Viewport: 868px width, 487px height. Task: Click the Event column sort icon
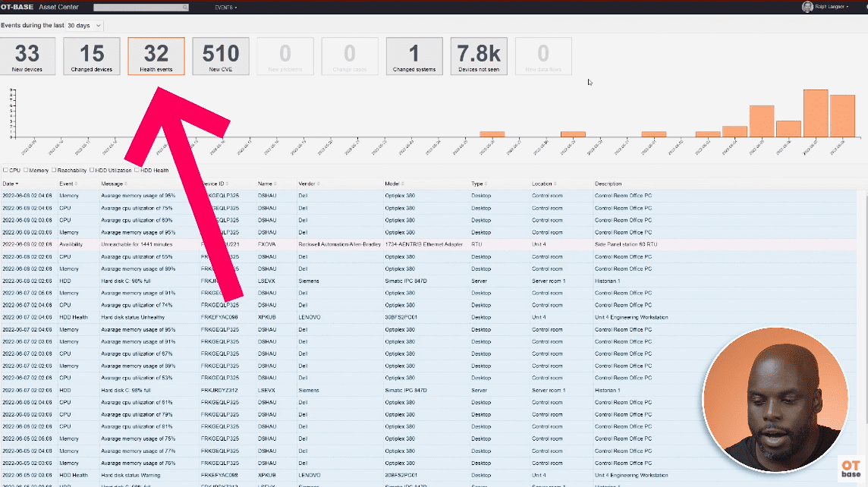[75, 184]
